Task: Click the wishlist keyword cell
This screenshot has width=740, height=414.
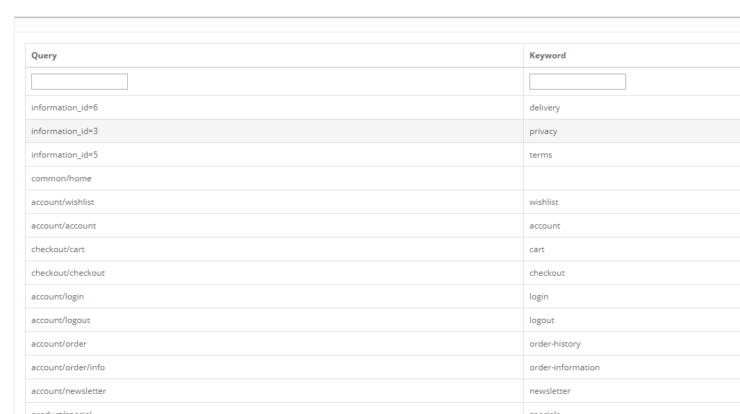Action: pos(631,202)
